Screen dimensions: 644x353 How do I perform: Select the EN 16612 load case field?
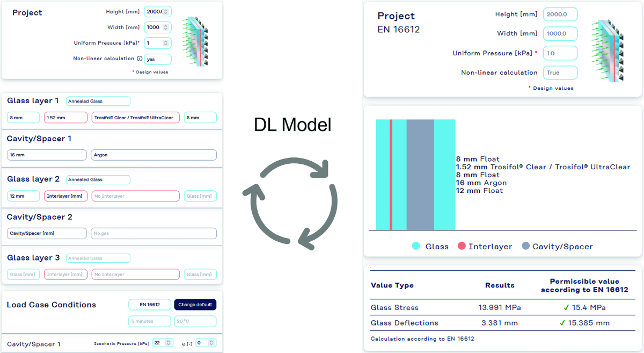(x=149, y=305)
